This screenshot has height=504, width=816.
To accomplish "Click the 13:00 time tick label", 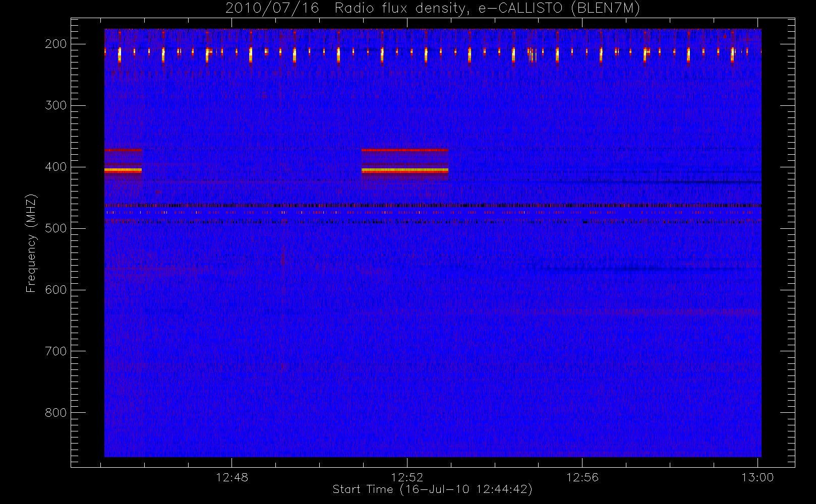I will 757,477.
